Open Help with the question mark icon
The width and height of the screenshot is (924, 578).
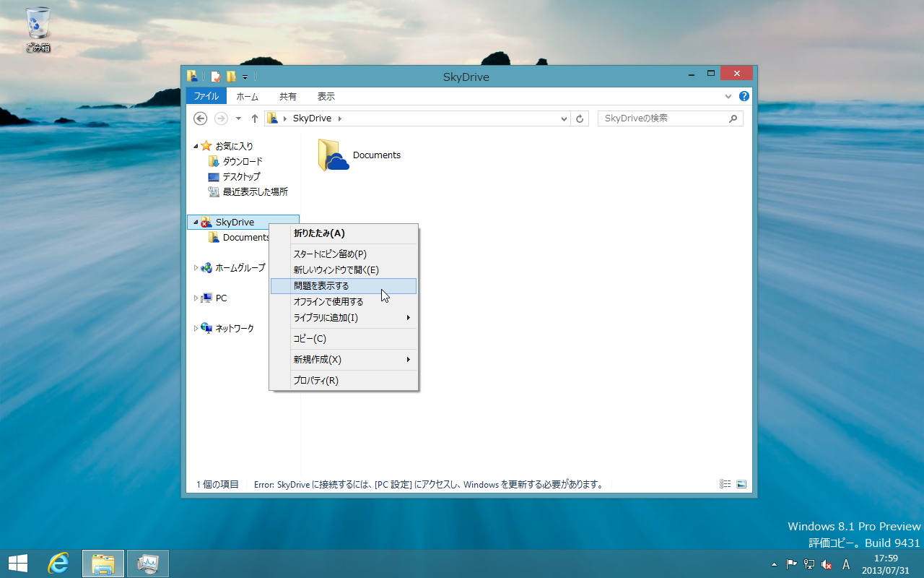(744, 96)
